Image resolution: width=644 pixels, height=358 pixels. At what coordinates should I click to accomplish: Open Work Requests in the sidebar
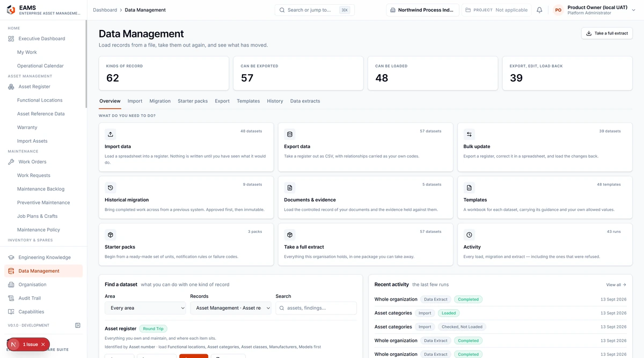(x=34, y=176)
